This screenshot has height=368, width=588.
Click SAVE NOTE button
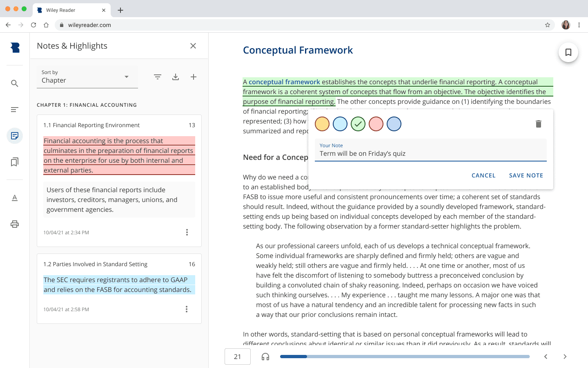tap(526, 175)
